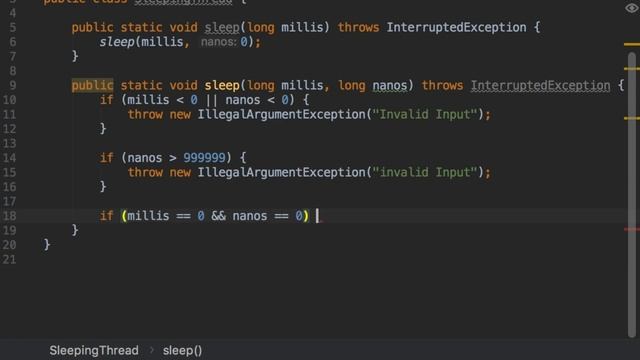Click the vertical editor scrollbar
This screenshot has height=360, width=640.
(x=632, y=195)
